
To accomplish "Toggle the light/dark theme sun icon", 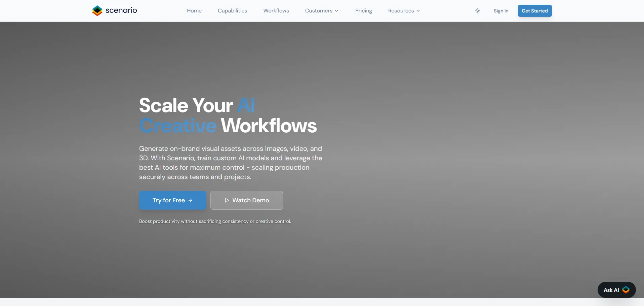I will click(478, 11).
